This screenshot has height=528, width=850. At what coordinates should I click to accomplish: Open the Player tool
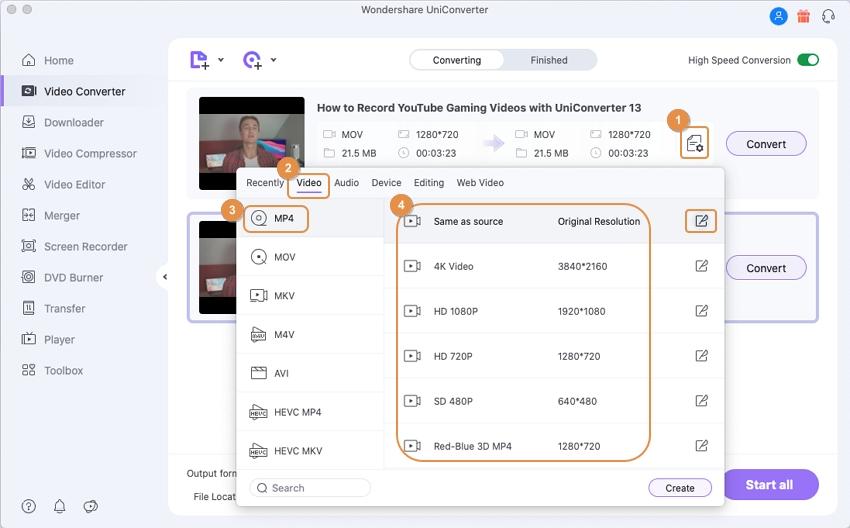pyautogui.click(x=48, y=339)
